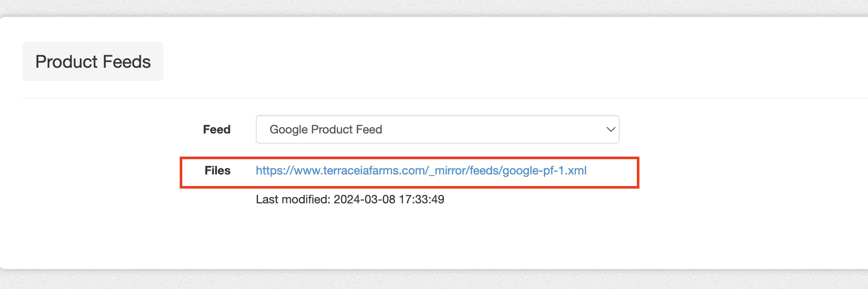This screenshot has height=289, width=868.
Task: Open the Google Product Feed dropdown
Action: click(x=437, y=129)
